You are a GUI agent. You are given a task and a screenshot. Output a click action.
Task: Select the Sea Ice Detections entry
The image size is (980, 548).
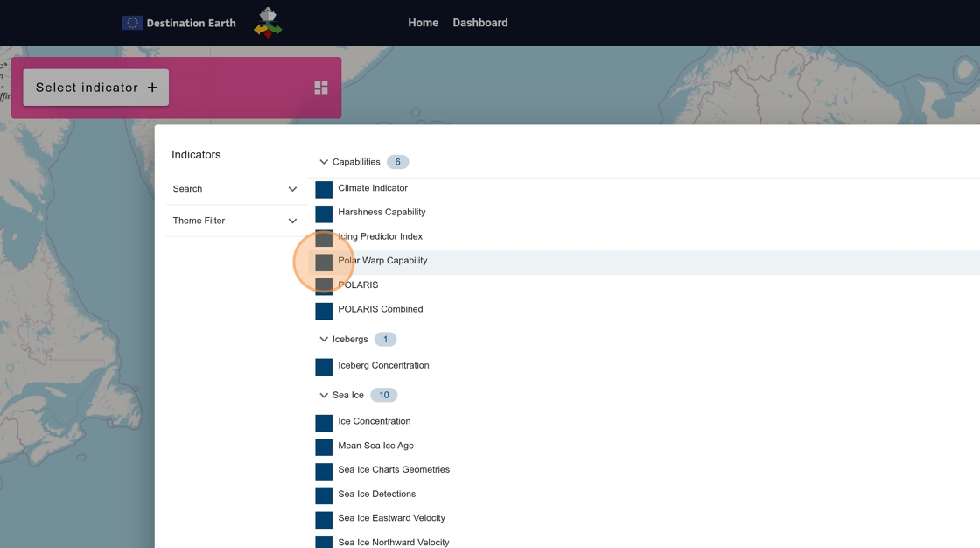(376, 495)
